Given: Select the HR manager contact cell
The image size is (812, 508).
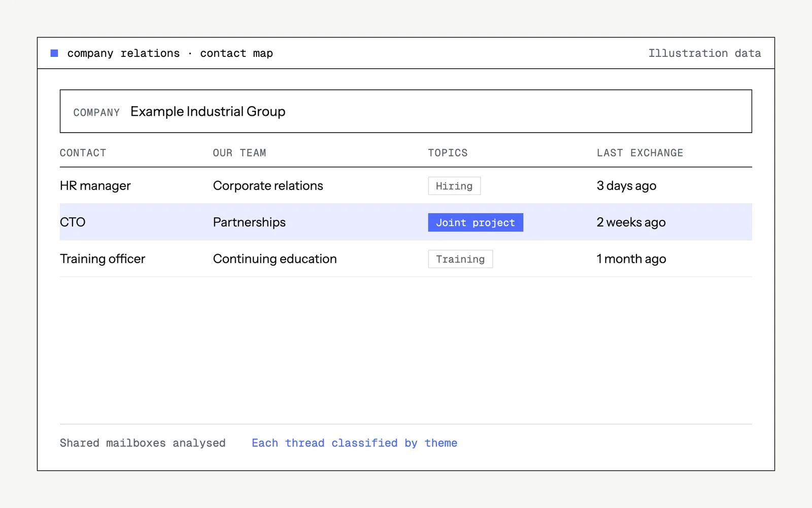Looking at the screenshot, I should (95, 185).
